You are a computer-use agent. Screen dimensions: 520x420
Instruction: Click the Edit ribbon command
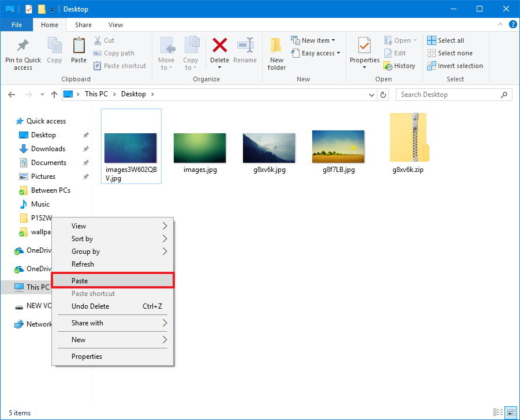(395, 53)
